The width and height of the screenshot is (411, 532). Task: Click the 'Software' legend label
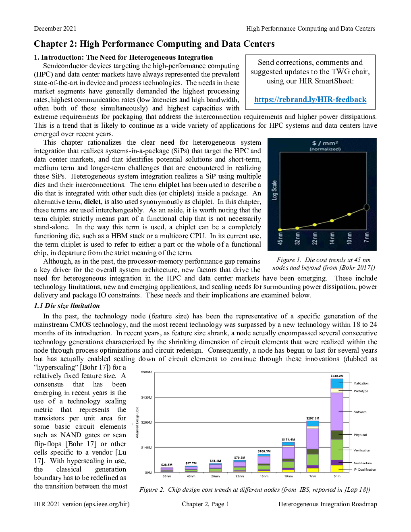pyautogui.click(x=360, y=412)
